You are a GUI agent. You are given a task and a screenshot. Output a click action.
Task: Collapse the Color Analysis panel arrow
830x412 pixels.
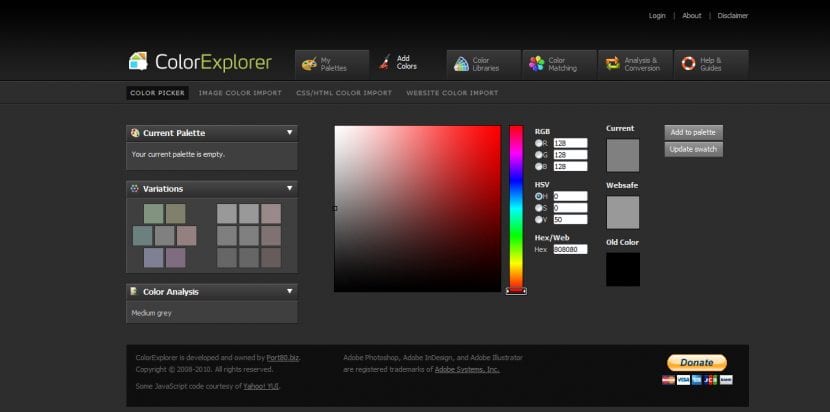pyautogui.click(x=290, y=291)
